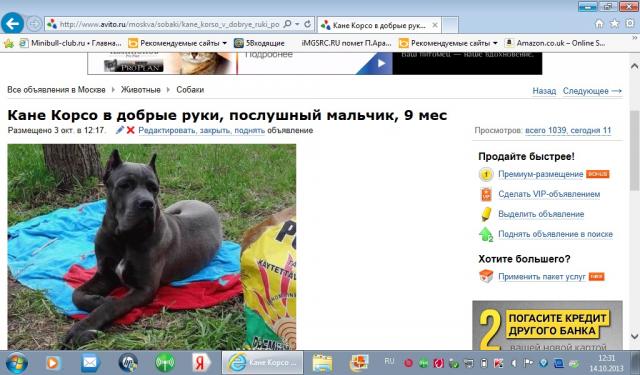Expand second Рекомендуемые сайты dropdown arrow
The image size is (640, 375).
[x=496, y=43]
